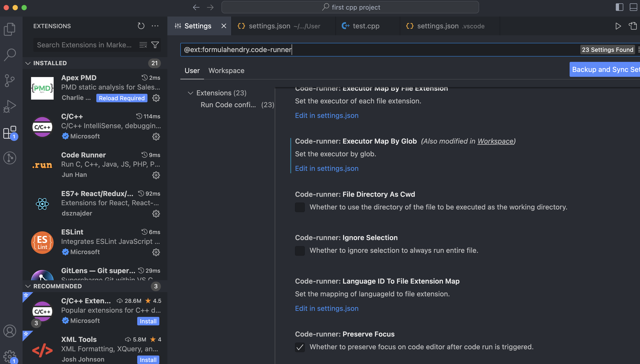Screen dimensions: 640x364
Task: Install XML Tools extension
Action: (148, 360)
